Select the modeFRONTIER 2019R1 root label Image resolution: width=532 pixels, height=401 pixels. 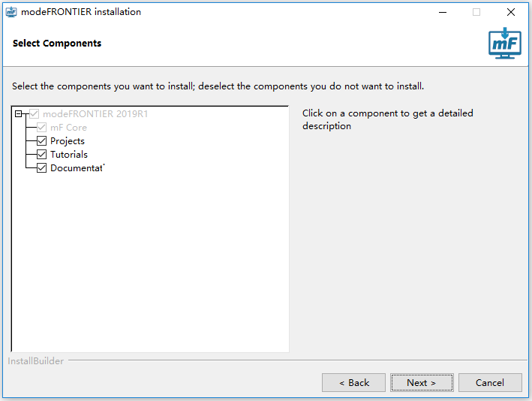click(x=95, y=113)
